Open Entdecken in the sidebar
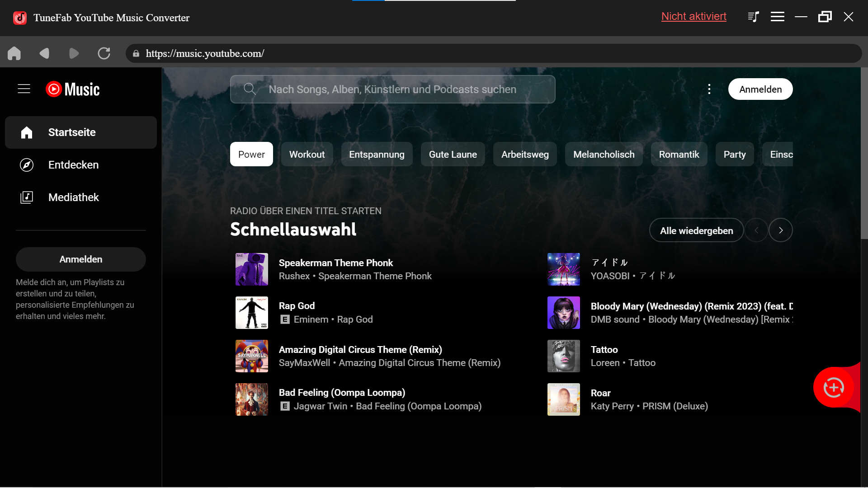 click(x=81, y=165)
